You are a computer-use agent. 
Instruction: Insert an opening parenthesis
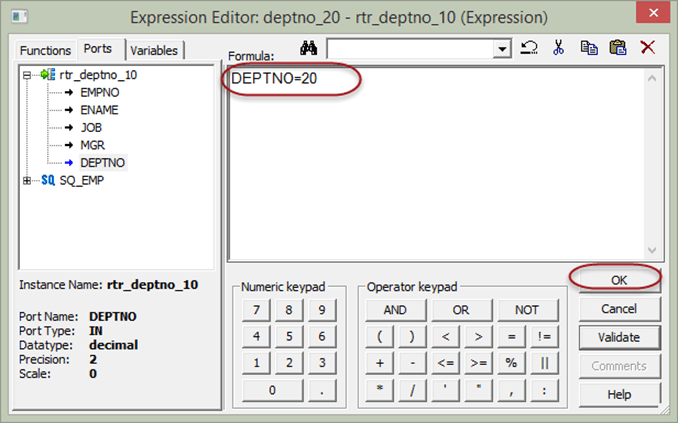380,336
